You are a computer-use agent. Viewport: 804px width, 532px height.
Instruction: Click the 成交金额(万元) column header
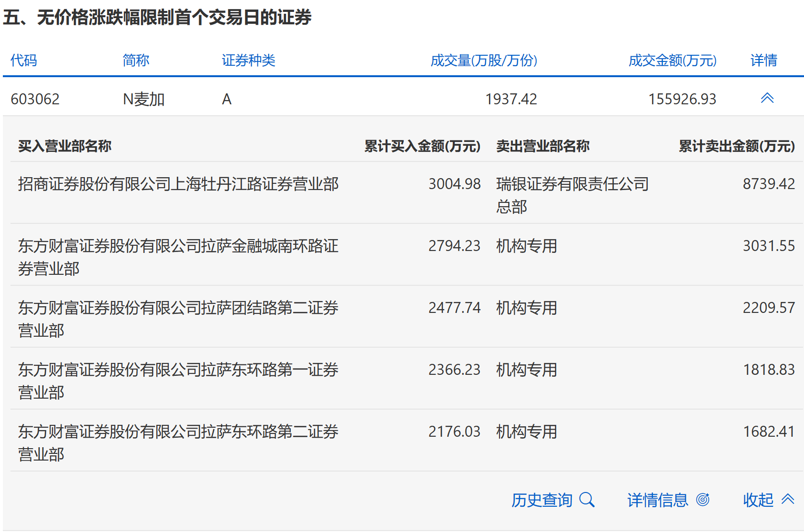coord(672,60)
